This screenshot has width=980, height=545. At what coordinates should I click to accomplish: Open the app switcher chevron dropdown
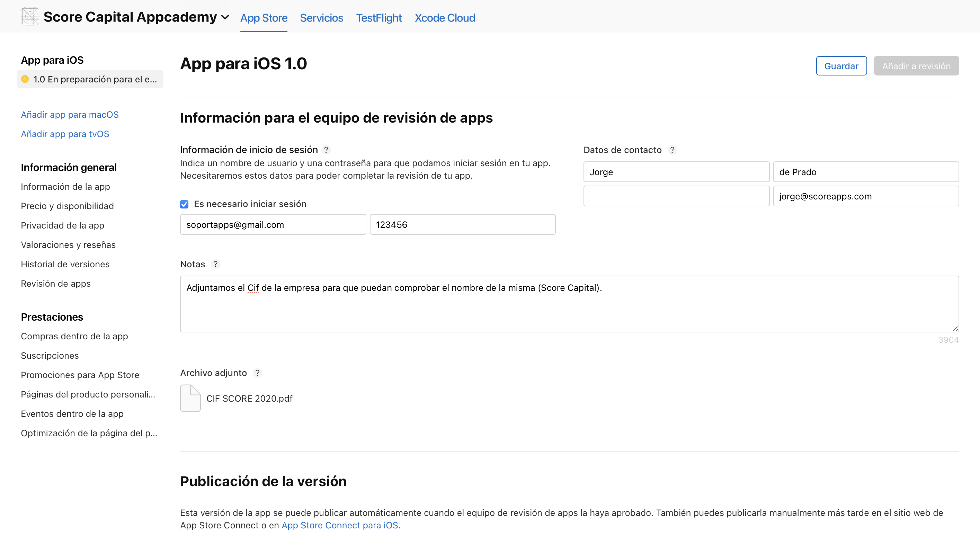(225, 17)
